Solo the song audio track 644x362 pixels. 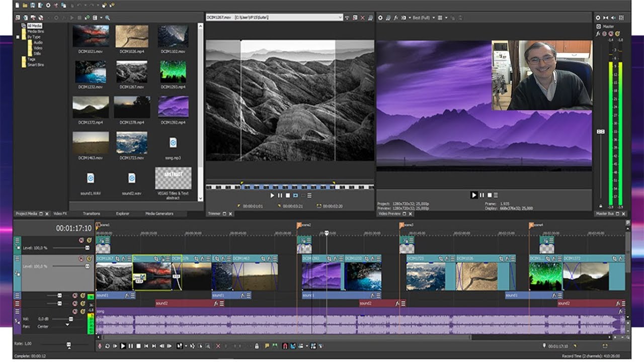coord(83,311)
